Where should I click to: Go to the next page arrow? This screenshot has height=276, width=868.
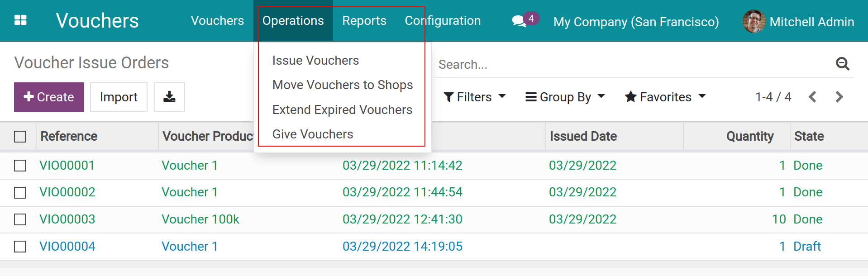(x=839, y=97)
